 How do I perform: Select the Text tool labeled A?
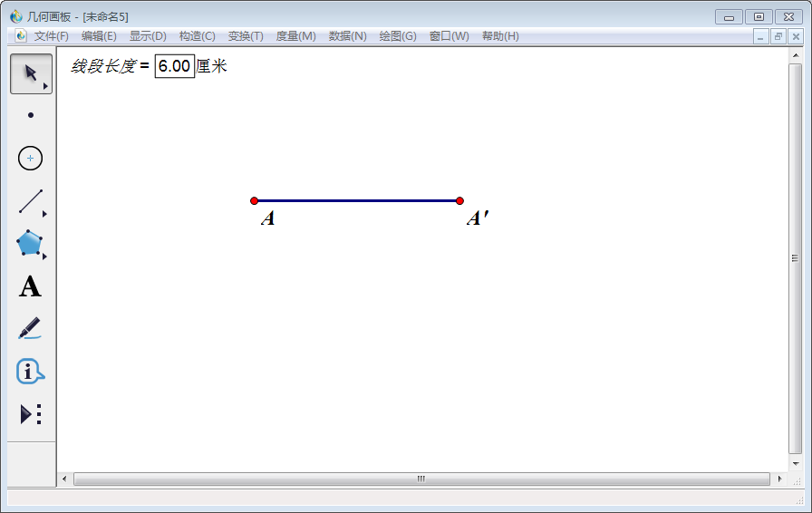[x=30, y=286]
